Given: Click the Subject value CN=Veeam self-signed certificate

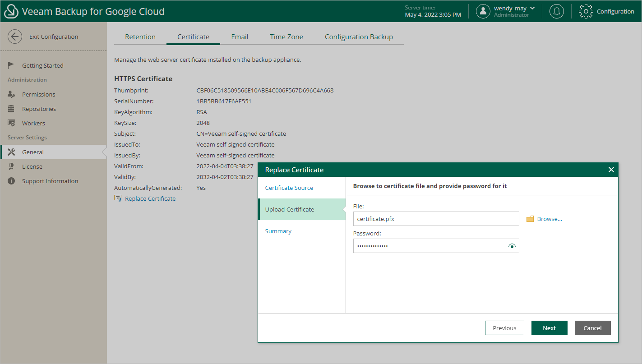Looking at the screenshot, I should click(241, 134).
